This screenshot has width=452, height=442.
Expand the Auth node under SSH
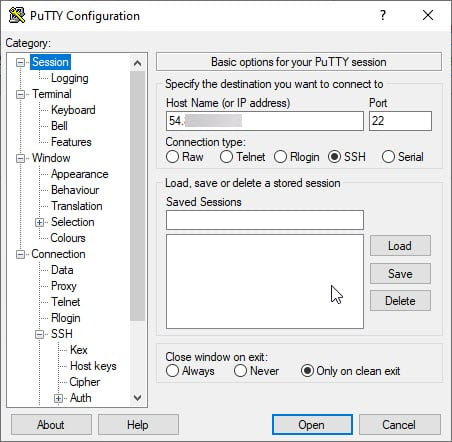pyautogui.click(x=58, y=398)
